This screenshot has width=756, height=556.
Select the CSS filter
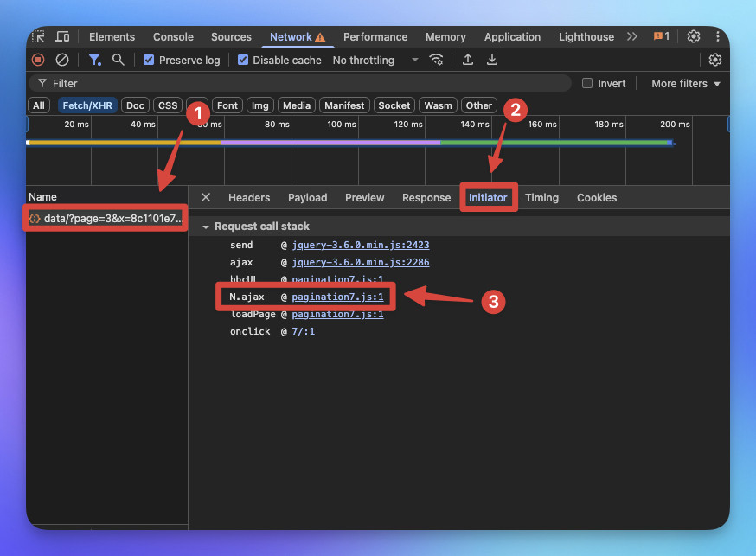pyautogui.click(x=168, y=105)
